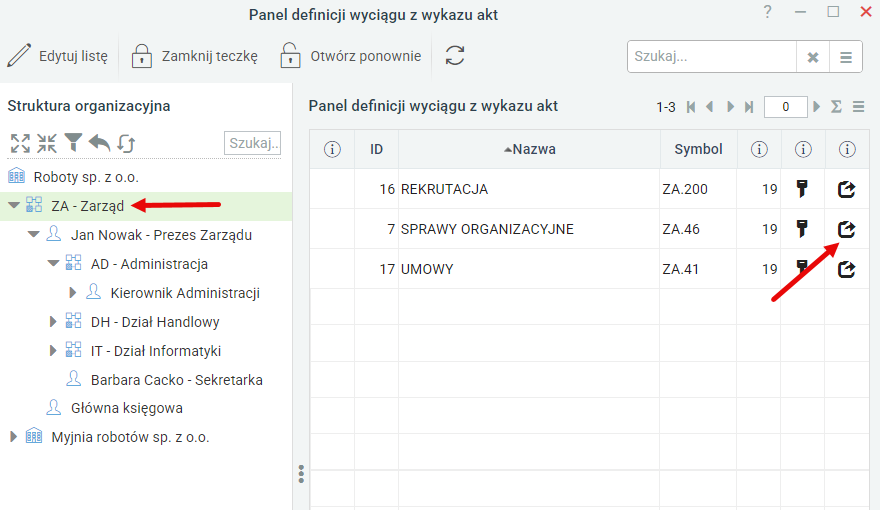Click the sigma summary icon
This screenshot has width=880, height=510.
click(x=836, y=107)
